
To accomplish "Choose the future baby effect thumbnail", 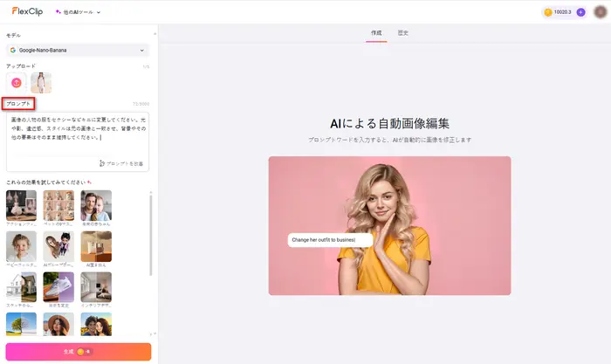I will point(96,205).
